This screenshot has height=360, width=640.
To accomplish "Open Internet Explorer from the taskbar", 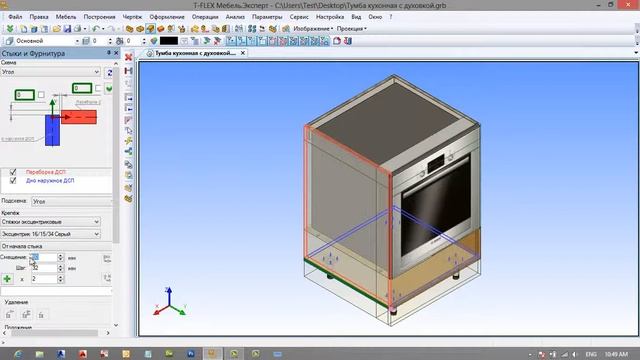I will point(18,354).
